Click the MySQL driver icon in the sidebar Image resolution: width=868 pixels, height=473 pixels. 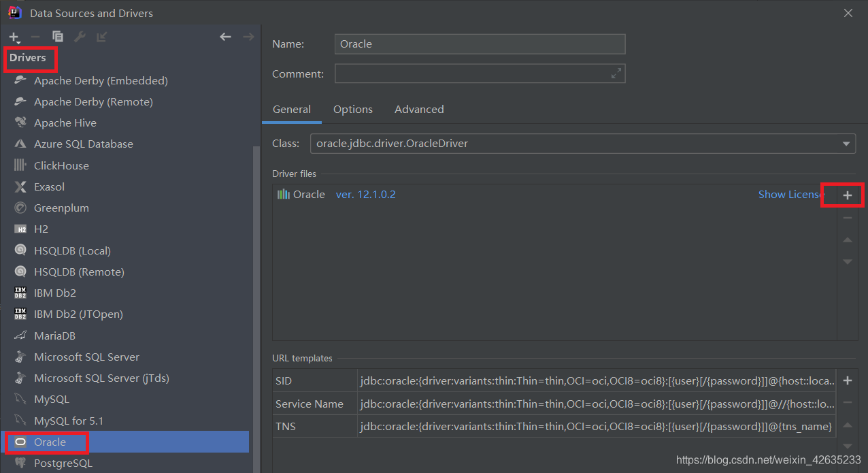tap(20, 399)
